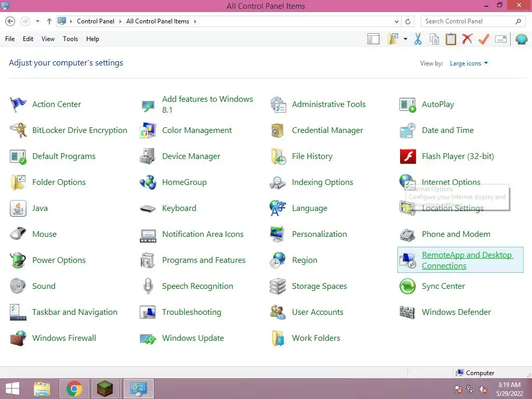Open the Windows Defender wall icon
The height and width of the screenshot is (399, 532).
click(x=408, y=312)
